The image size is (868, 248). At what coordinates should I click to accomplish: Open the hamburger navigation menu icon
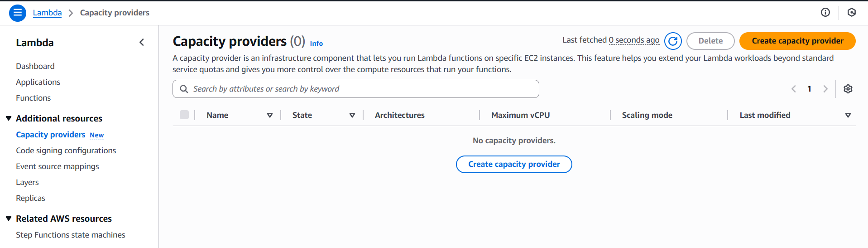tap(18, 13)
